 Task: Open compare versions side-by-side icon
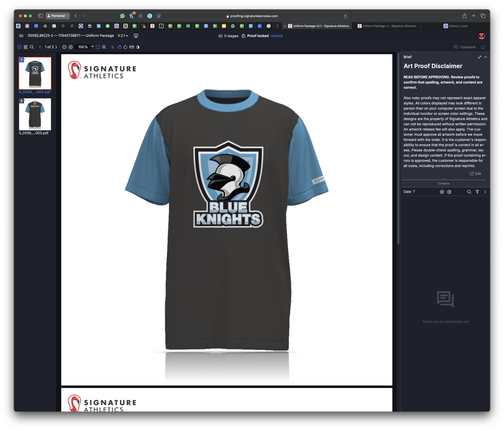pyautogui.click(x=136, y=36)
